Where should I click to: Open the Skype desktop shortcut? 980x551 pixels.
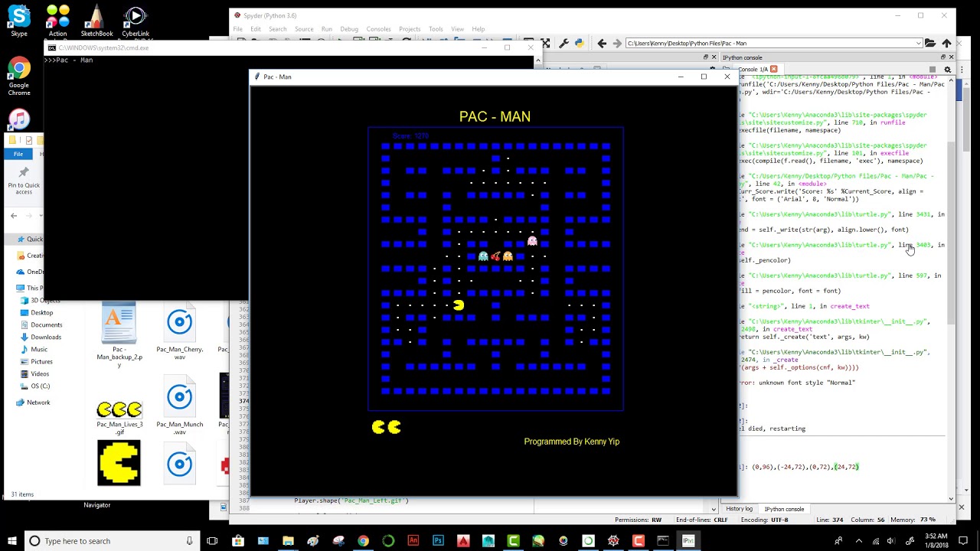click(x=19, y=21)
